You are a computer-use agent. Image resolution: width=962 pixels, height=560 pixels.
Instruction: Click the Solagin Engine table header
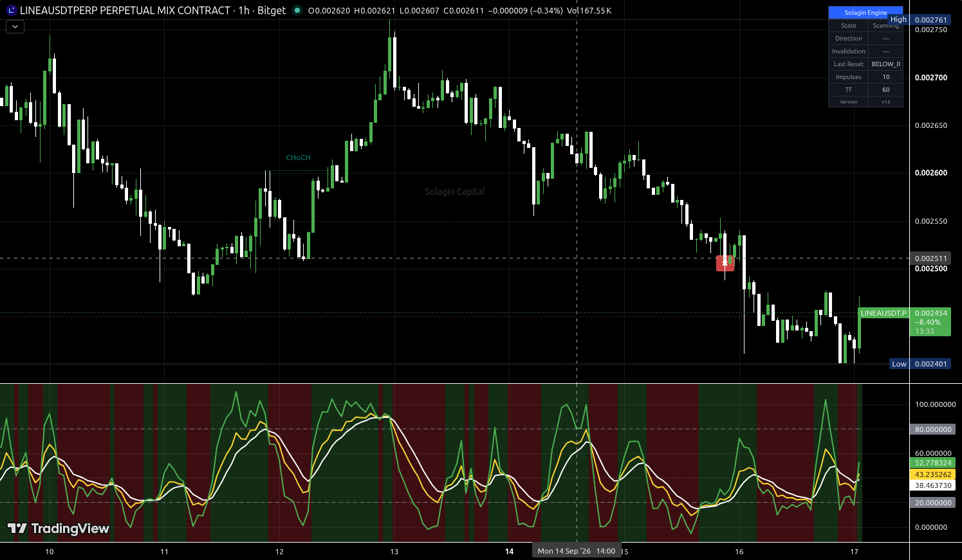tap(865, 12)
